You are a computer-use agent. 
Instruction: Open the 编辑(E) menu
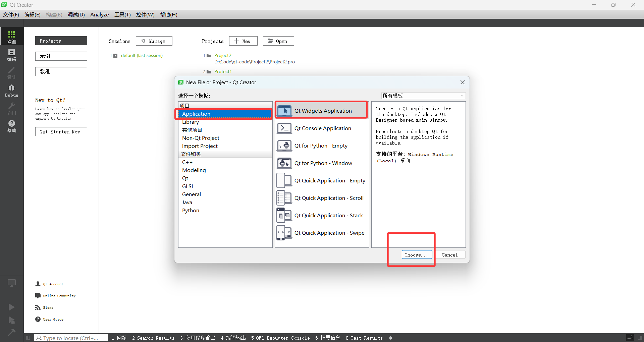pyautogui.click(x=33, y=14)
